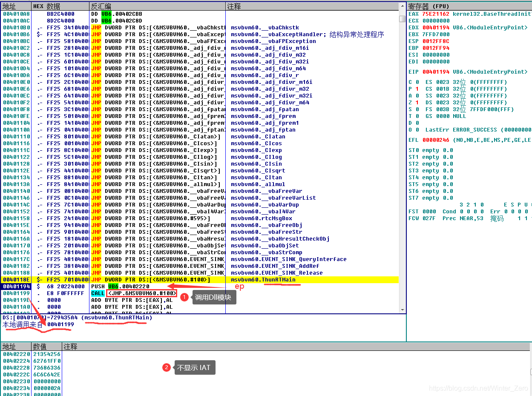Select the ECX register value 00000000
Screen dimensions: 532x396
(x=436, y=21)
